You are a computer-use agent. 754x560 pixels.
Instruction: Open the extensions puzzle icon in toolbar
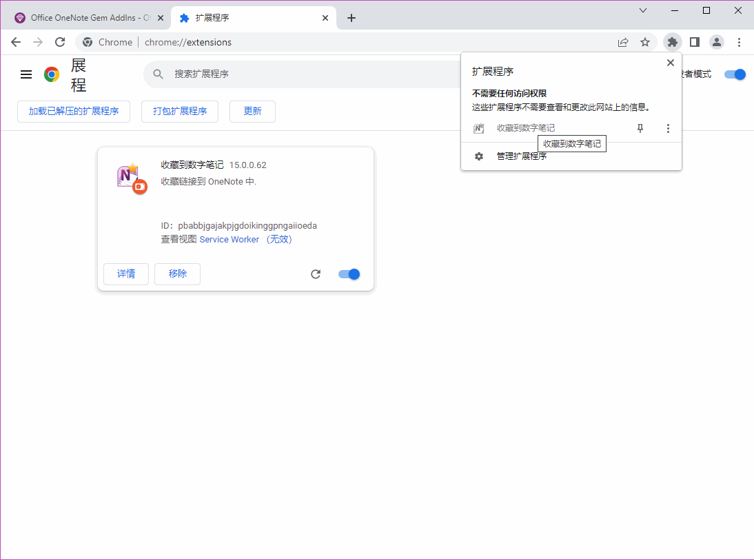coord(672,42)
